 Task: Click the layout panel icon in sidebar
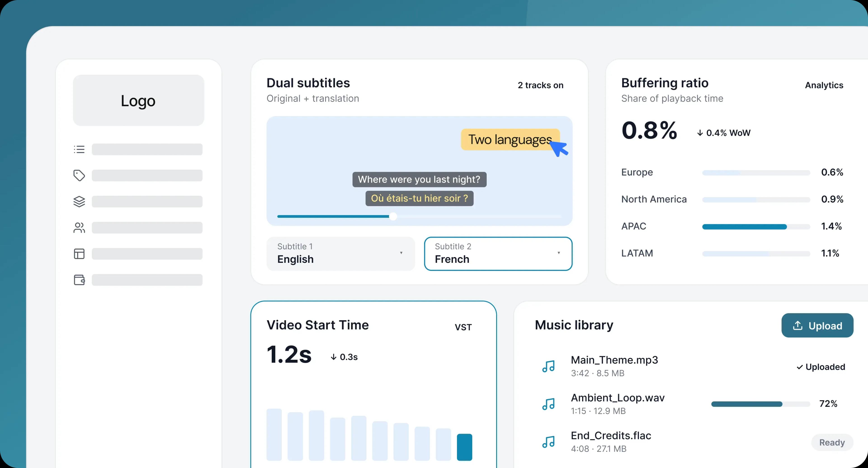click(x=79, y=254)
